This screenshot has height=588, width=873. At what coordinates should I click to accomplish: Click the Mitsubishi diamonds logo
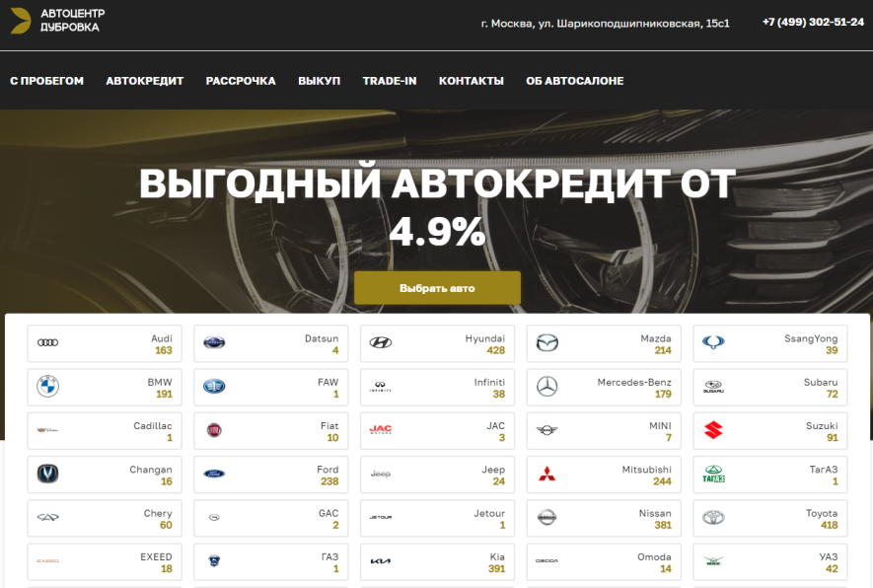pyautogui.click(x=546, y=474)
